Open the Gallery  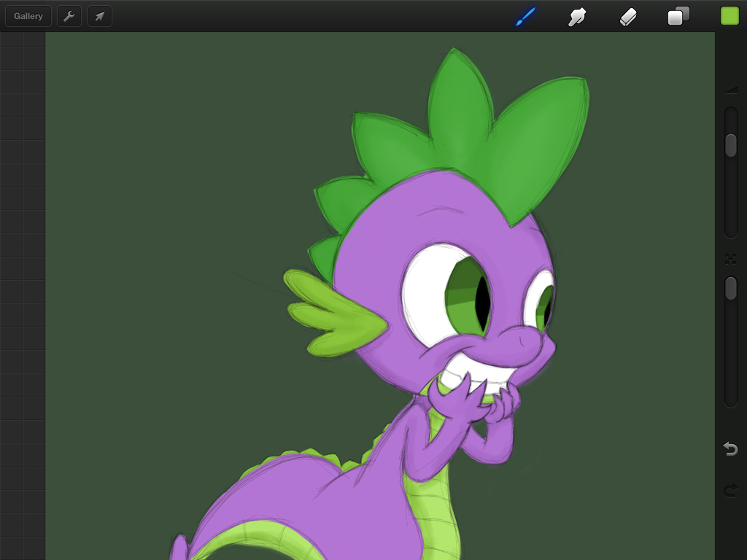click(x=28, y=16)
